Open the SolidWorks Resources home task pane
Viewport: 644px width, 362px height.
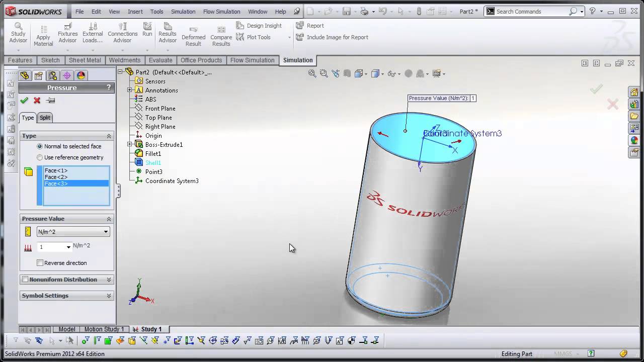[634, 93]
